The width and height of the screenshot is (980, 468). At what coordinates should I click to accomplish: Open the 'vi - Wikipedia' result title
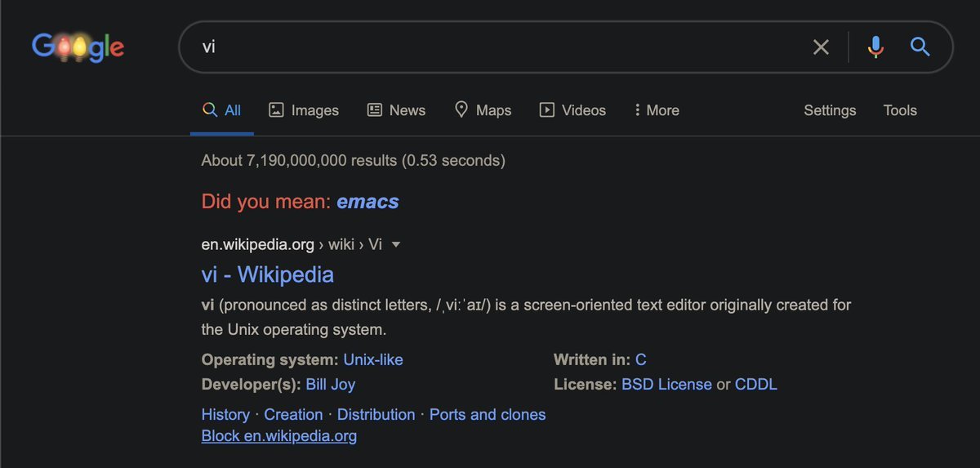point(267,274)
